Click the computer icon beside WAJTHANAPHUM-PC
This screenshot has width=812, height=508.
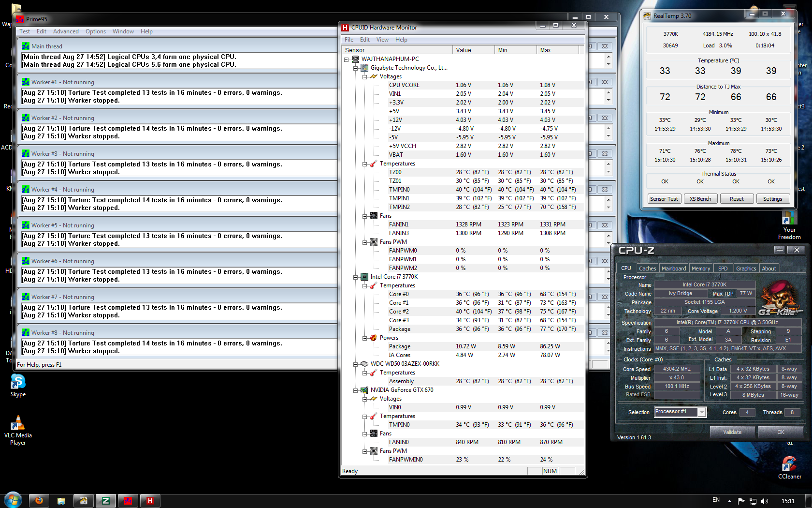coord(355,59)
